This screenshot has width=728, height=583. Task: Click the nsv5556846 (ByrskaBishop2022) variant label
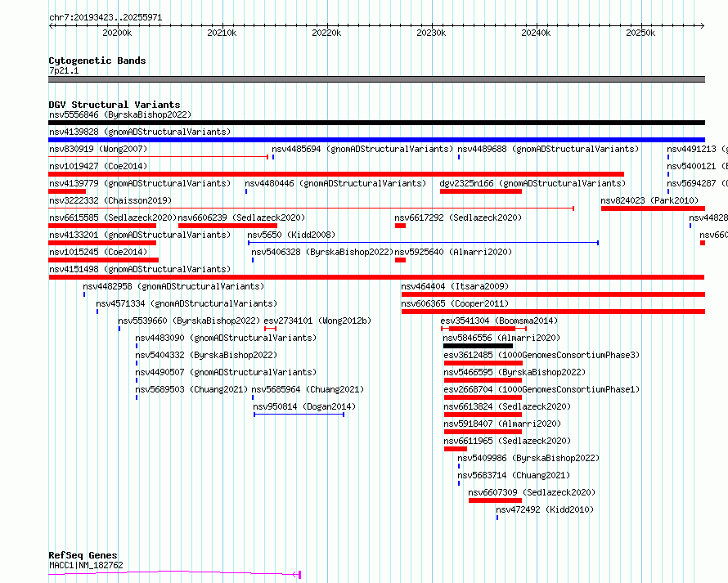tap(120, 114)
